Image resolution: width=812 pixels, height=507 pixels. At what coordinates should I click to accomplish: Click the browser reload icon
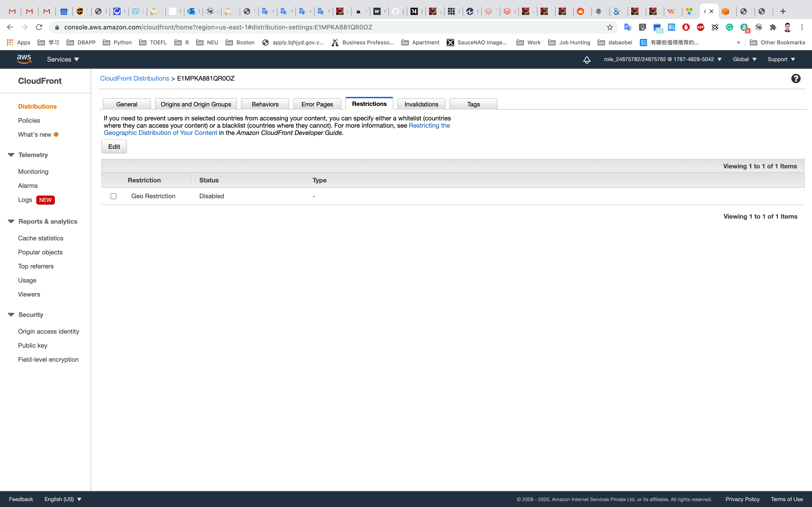[39, 27]
